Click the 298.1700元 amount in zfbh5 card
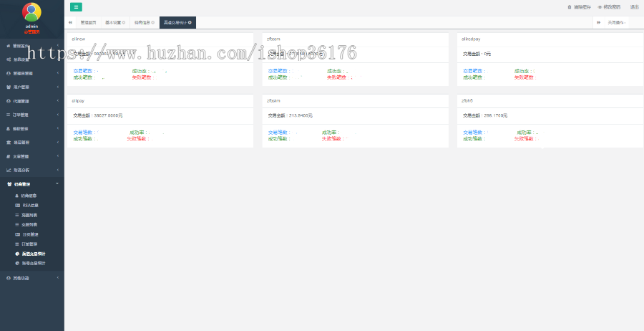 tap(496, 115)
